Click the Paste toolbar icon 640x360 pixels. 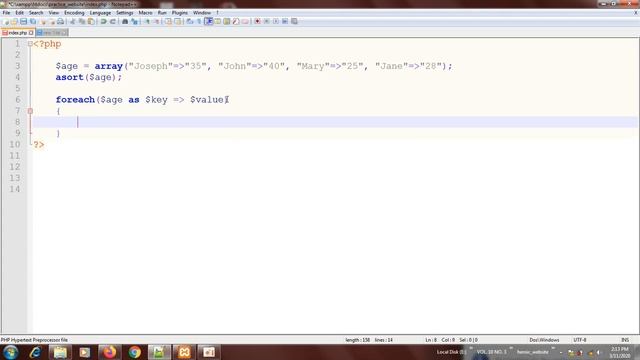pos(91,21)
